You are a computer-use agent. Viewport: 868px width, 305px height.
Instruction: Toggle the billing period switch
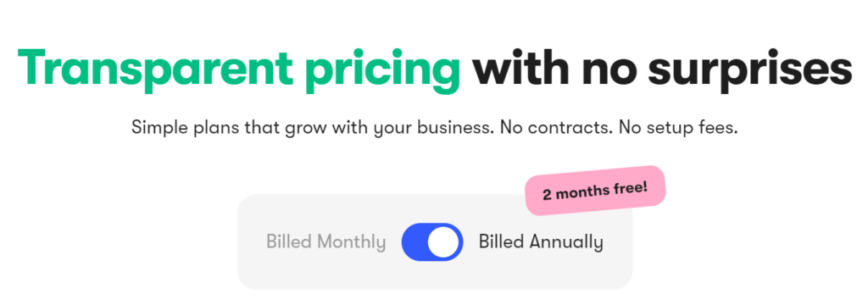pos(432,242)
